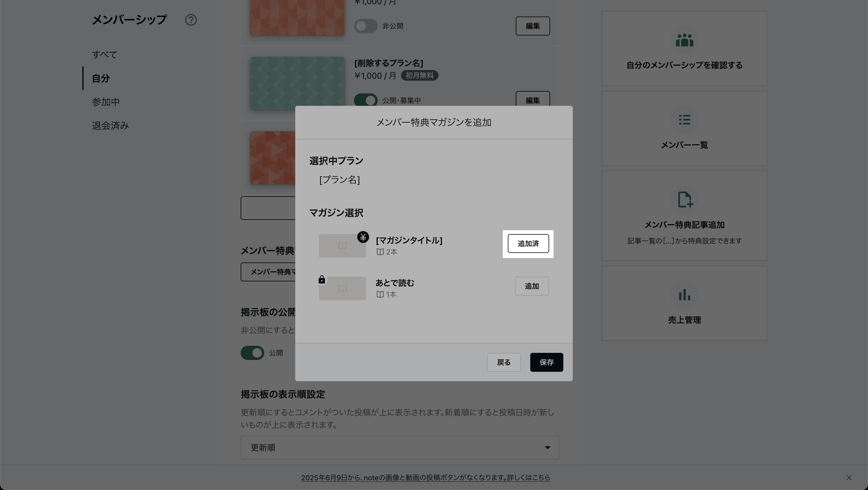
Task: Click the partially hidden メンバー特典マ button
Action: pos(268,272)
